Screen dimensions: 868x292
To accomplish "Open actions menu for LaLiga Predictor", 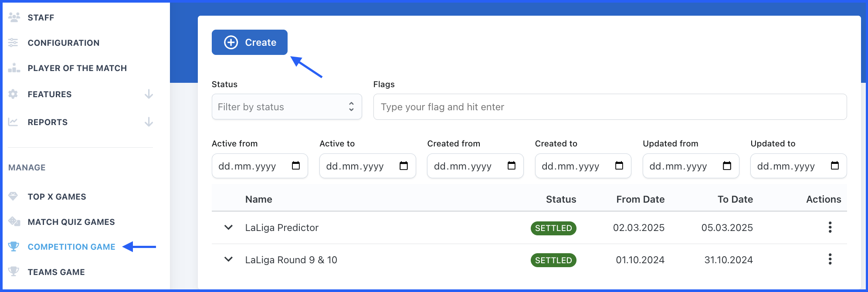I will pyautogui.click(x=830, y=227).
